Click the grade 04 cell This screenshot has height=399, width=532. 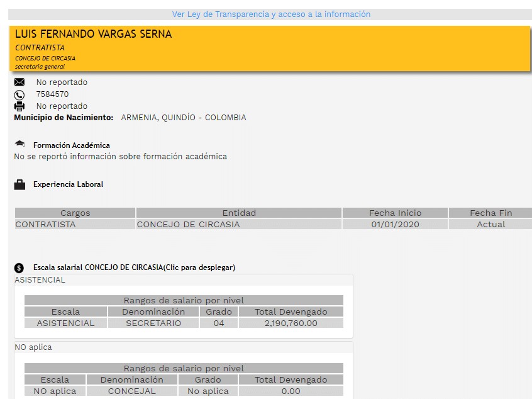(219, 323)
